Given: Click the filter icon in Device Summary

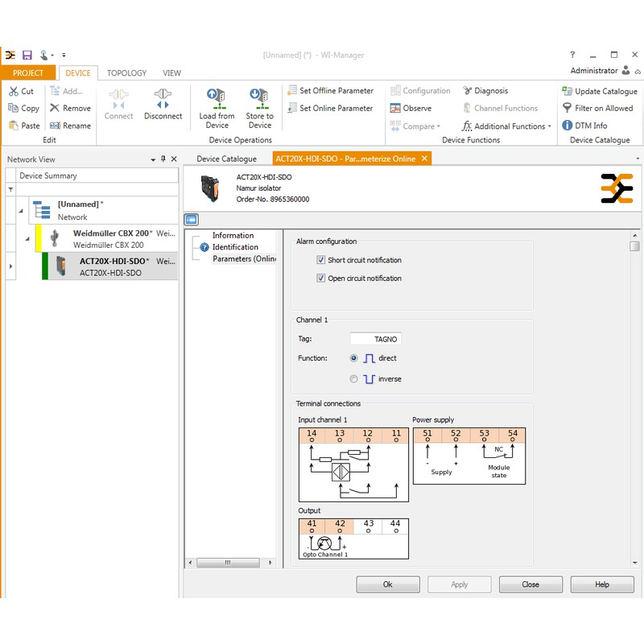Looking at the screenshot, I should pos(10,189).
